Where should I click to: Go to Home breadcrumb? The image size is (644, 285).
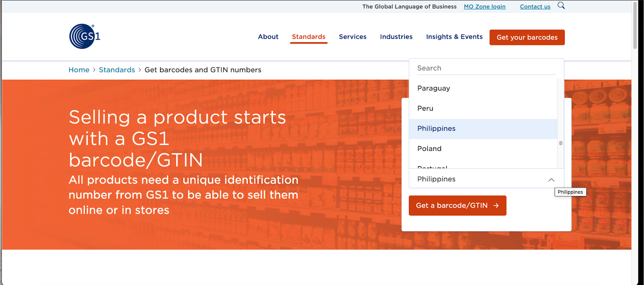point(79,70)
